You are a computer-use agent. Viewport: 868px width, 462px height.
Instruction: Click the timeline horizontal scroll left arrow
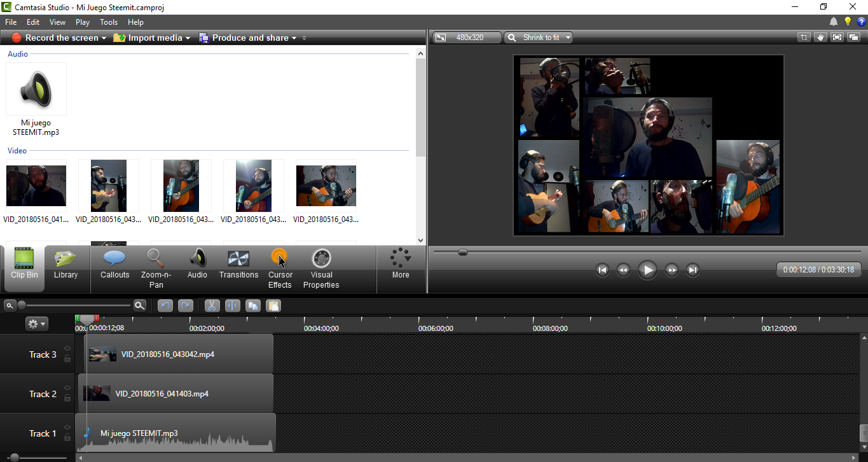tap(80, 458)
